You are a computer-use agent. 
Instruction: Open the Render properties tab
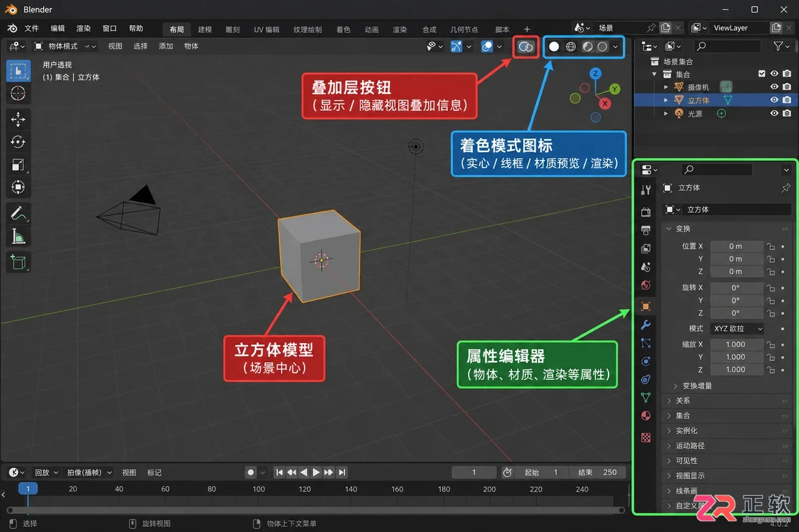(x=645, y=212)
